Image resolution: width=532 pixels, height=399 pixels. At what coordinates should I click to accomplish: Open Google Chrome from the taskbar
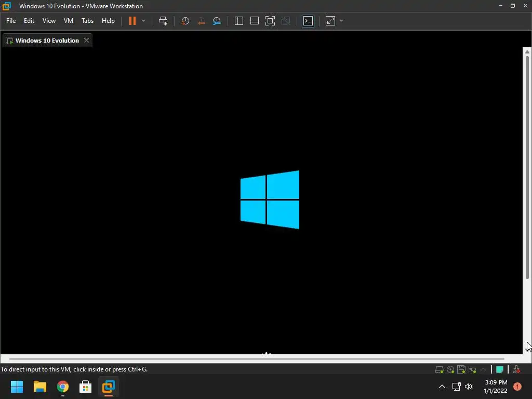point(63,387)
